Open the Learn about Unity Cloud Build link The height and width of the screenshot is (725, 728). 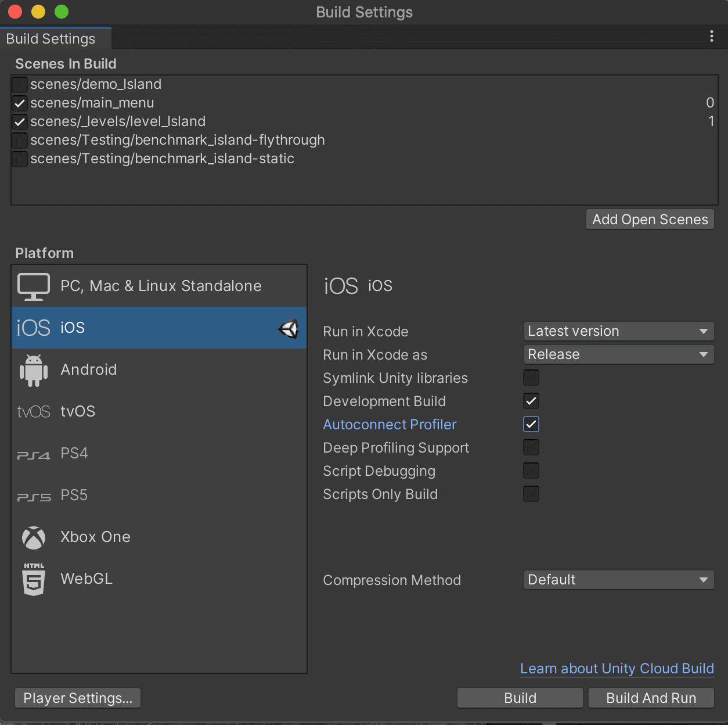[x=617, y=669]
